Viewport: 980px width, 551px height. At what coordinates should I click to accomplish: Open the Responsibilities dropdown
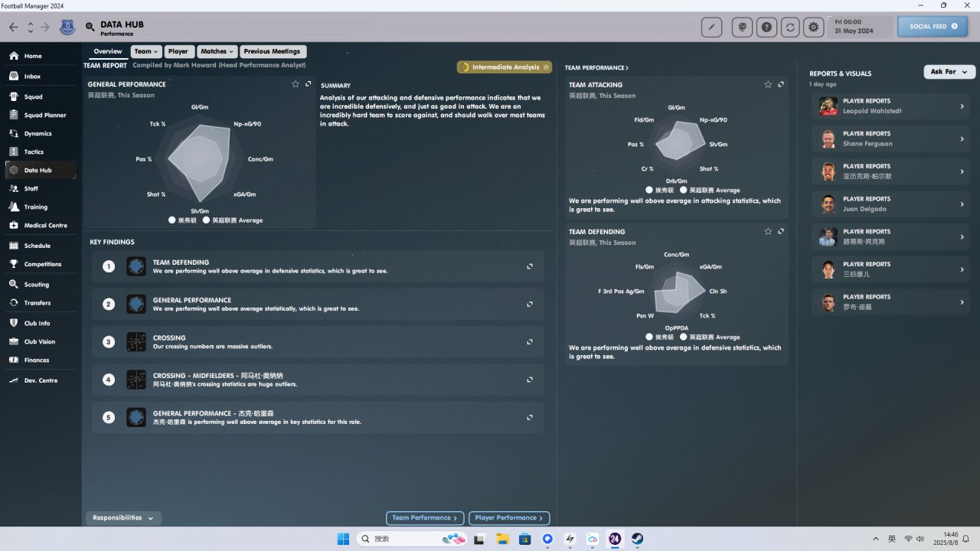[x=123, y=518]
